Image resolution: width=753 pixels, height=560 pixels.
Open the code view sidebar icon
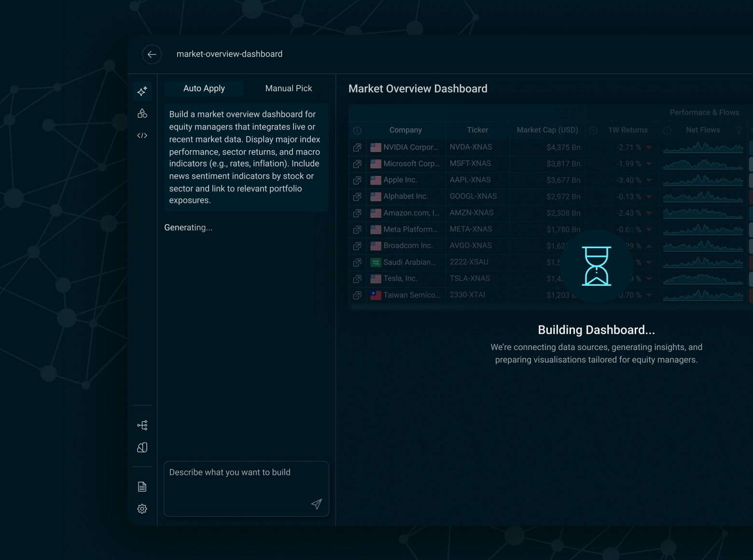pos(142,136)
